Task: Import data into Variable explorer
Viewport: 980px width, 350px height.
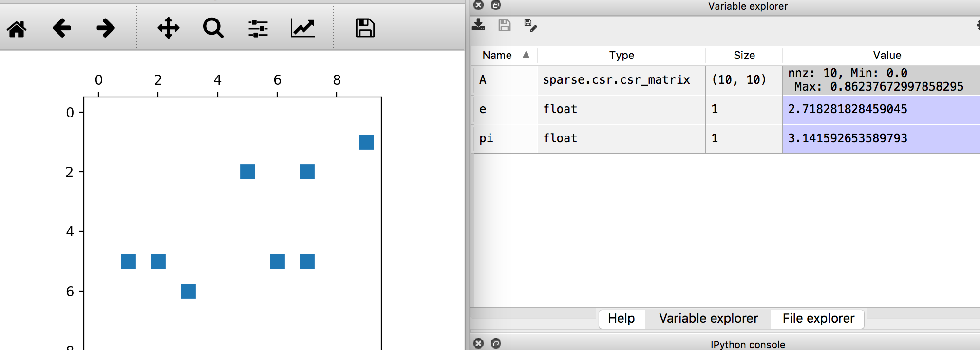Action: tap(478, 25)
